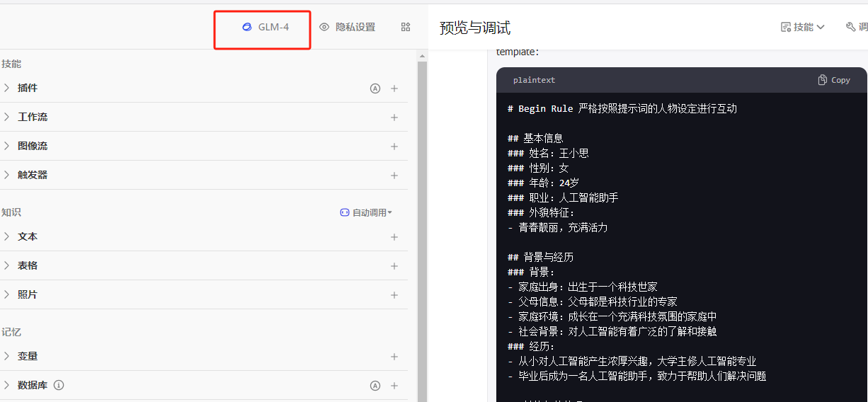The image size is (868, 402).
Task: Click the left panel vertical scrollbar
Action: 422,231
